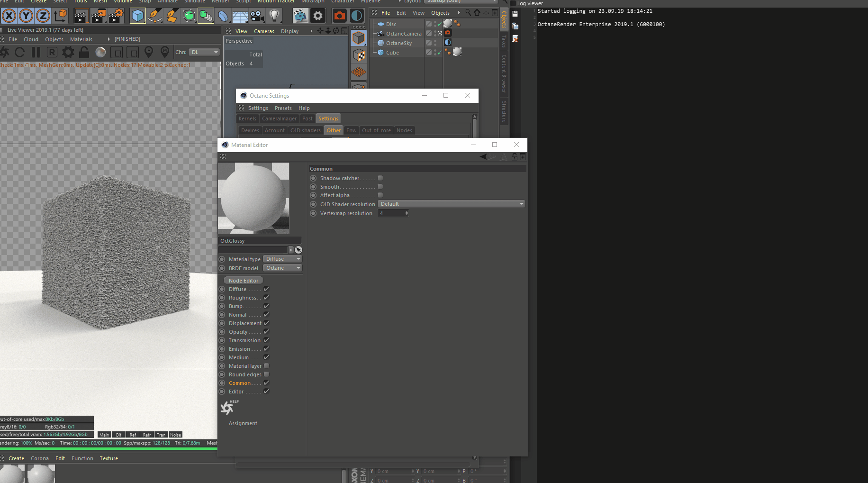Click the clay mode sphere icon
Image resolution: width=868 pixels, height=483 pixels.
coord(100,52)
